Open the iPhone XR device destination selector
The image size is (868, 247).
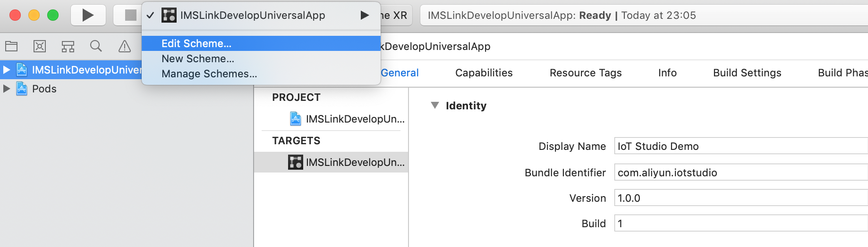(x=395, y=15)
